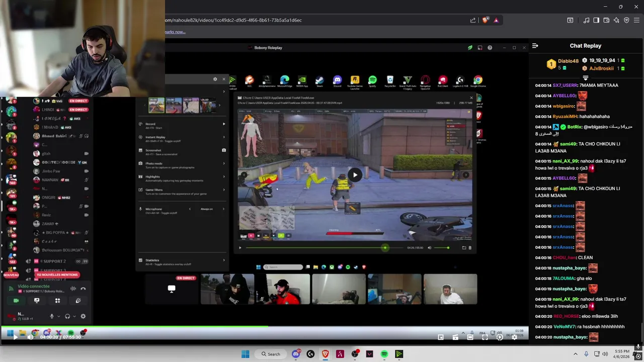Click Microphone mode right arrow after Always on
644x362 pixels.
(x=223, y=209)
